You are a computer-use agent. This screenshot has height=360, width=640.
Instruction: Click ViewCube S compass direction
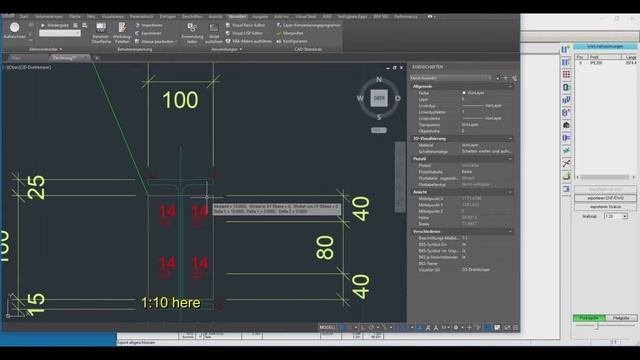coord(379,117)
